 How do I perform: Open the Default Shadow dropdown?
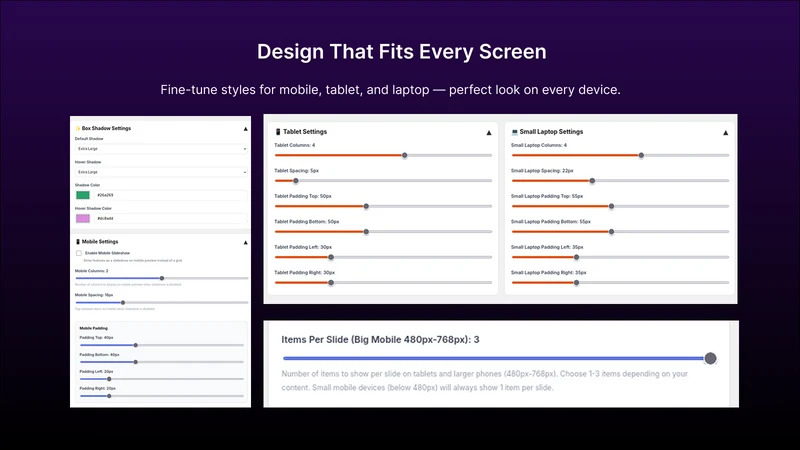pyautogui.click(x=161, y=148)
